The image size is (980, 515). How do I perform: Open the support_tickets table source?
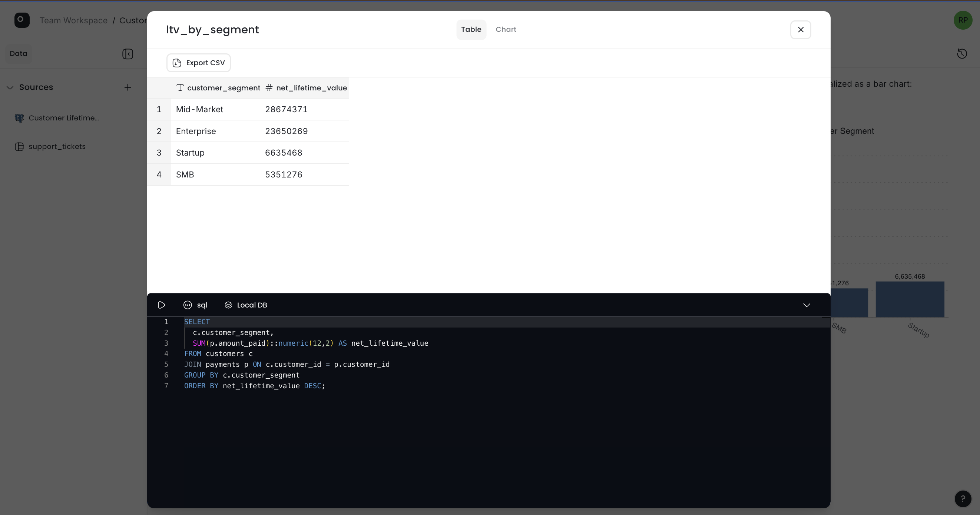(x=50, y=146)
